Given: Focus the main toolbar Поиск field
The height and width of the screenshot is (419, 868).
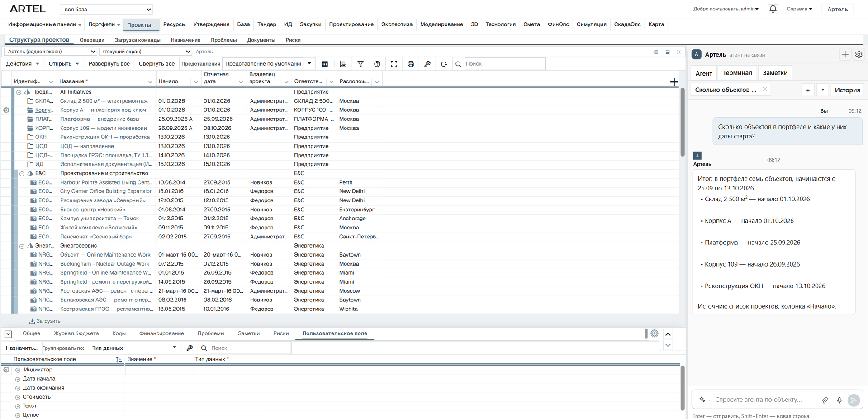Looking at the screenshot, I should pyautogui.click(x=504, y=64).
